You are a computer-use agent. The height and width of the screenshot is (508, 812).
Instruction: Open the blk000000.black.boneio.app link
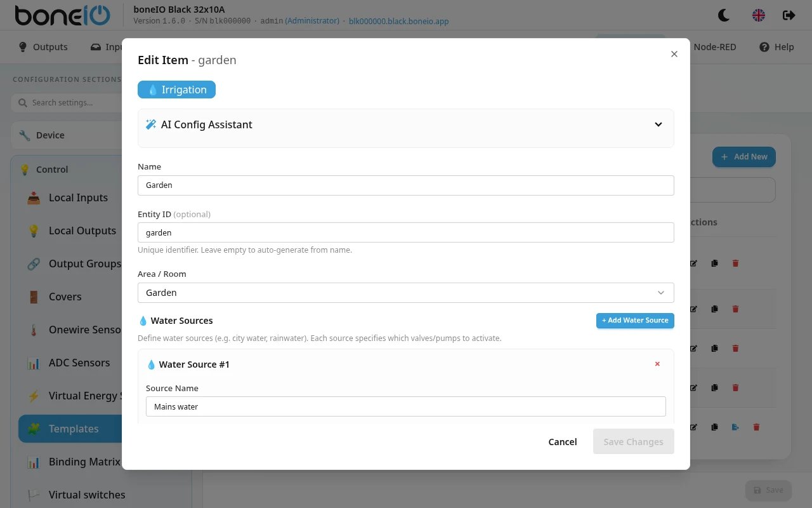coord(398,21)
